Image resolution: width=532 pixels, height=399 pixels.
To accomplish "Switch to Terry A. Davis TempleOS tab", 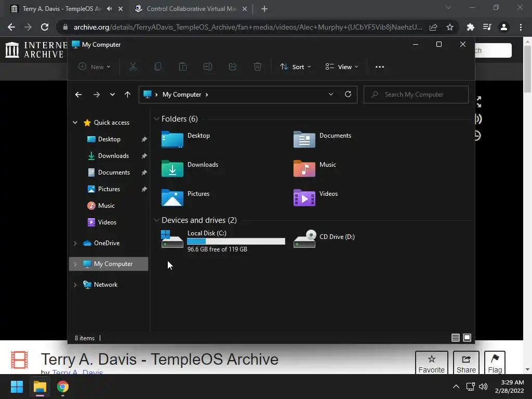I will 61,9.
